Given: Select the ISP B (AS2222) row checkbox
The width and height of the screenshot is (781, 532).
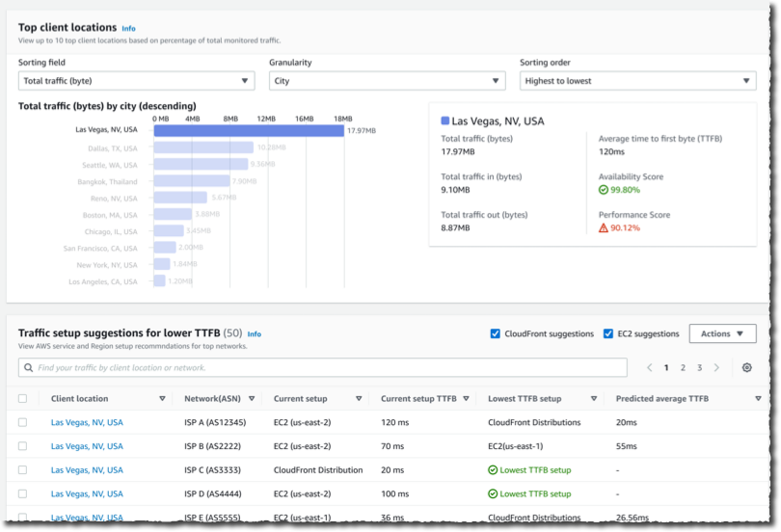Looking at the screenshot, I should click(x=22, y=446).
